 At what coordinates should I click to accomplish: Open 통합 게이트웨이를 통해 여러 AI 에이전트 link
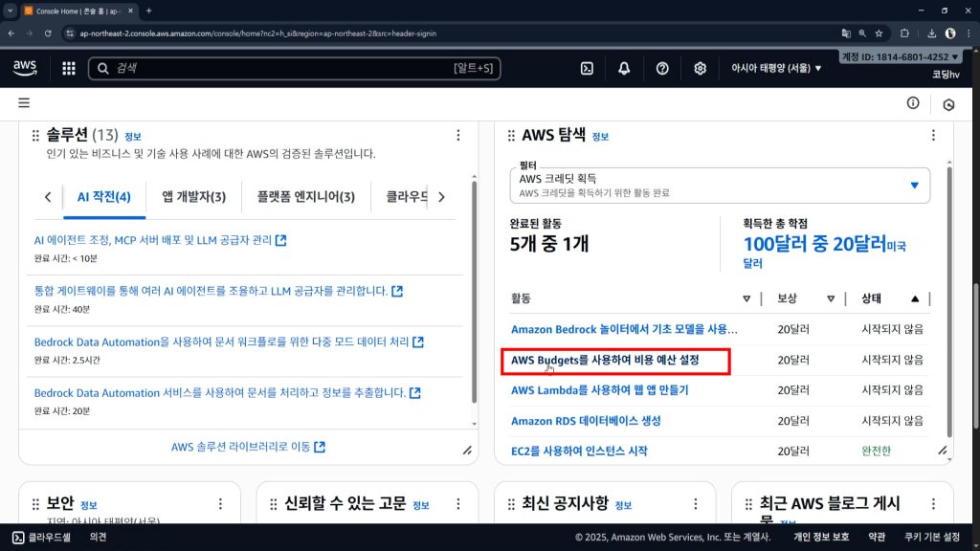(x=218, y=291)
